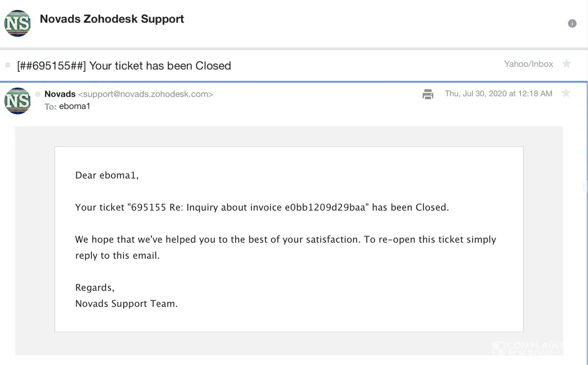Image resolution: width=588 pixels, height=365 pixels.
Task: Open the NS avatar in the header
Action: [x=18, y=23]
